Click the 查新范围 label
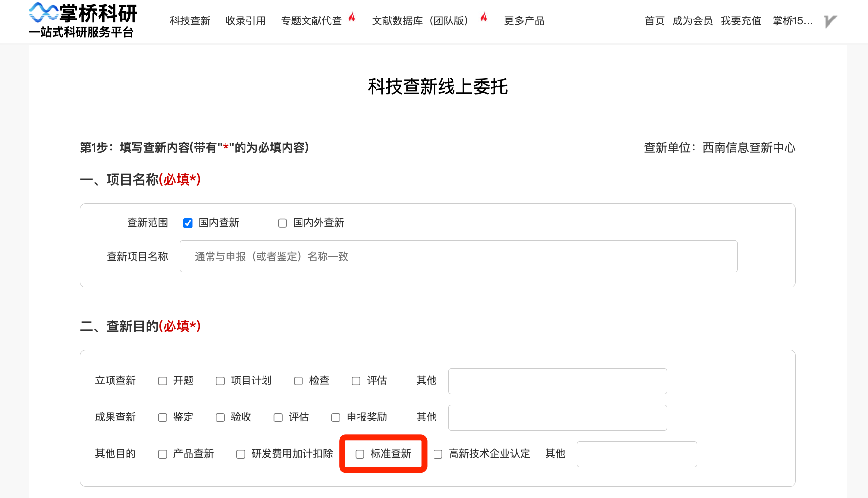The width and height of the screenshot is (868, 498). tap(148, 223)
